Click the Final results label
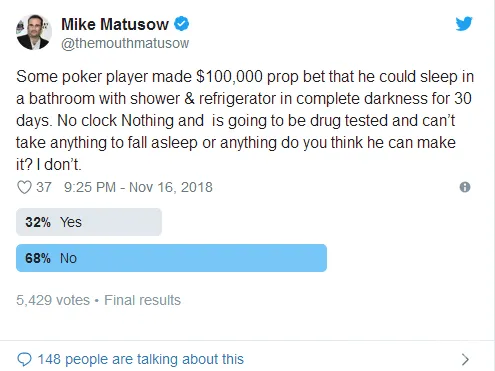Viewport: 495px width, 371px height. (x=142, y=300)
